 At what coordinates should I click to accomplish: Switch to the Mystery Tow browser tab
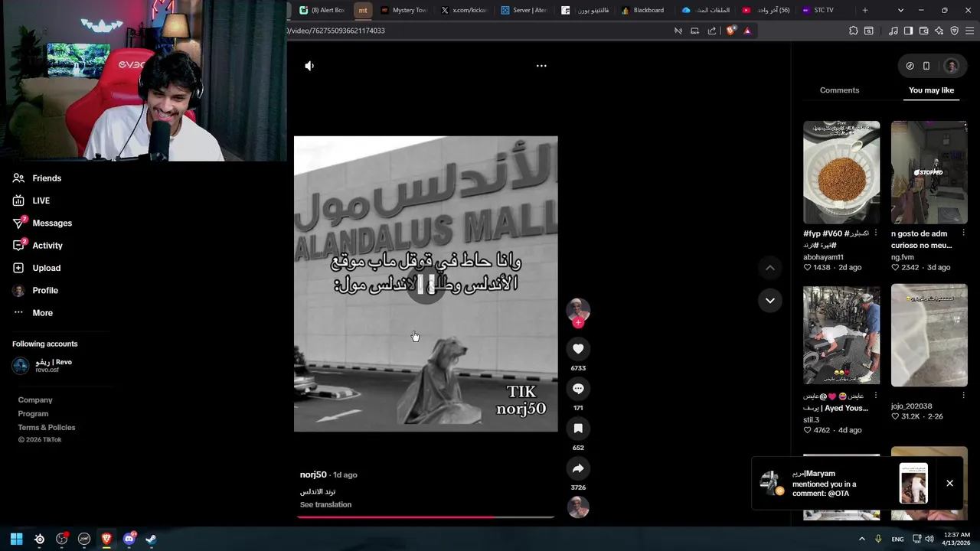pyautogui.click(x=403, y=10)
